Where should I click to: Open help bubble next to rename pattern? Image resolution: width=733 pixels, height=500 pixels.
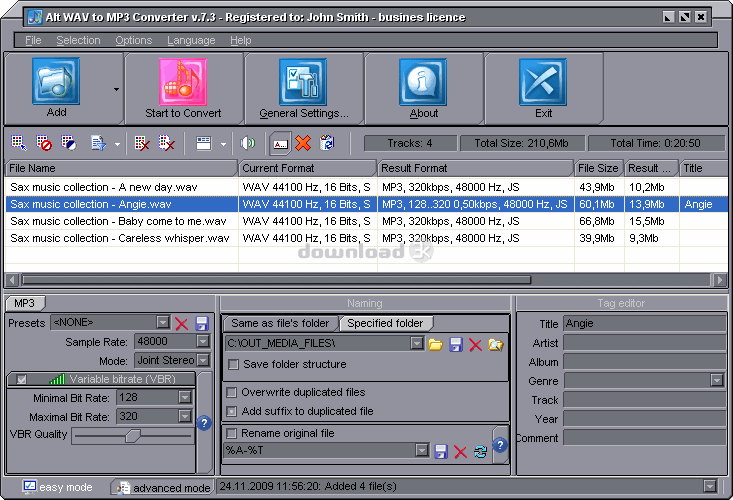tap(500, 444)
